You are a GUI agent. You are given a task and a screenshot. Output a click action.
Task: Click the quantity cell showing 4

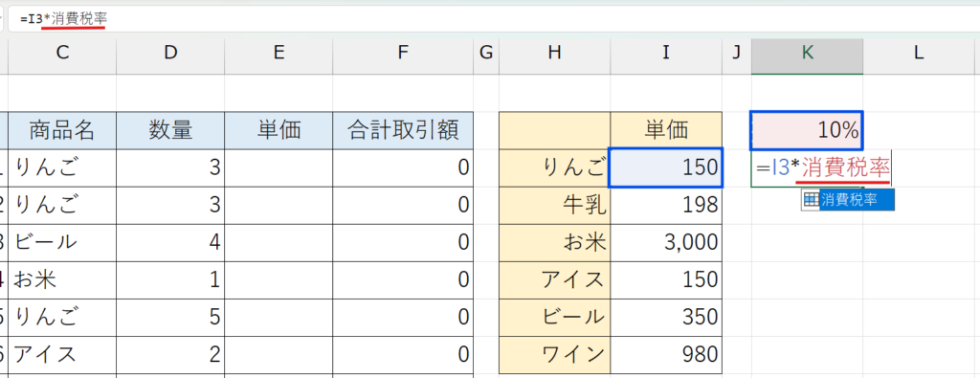pyautogui.click(x=170, y=243)
